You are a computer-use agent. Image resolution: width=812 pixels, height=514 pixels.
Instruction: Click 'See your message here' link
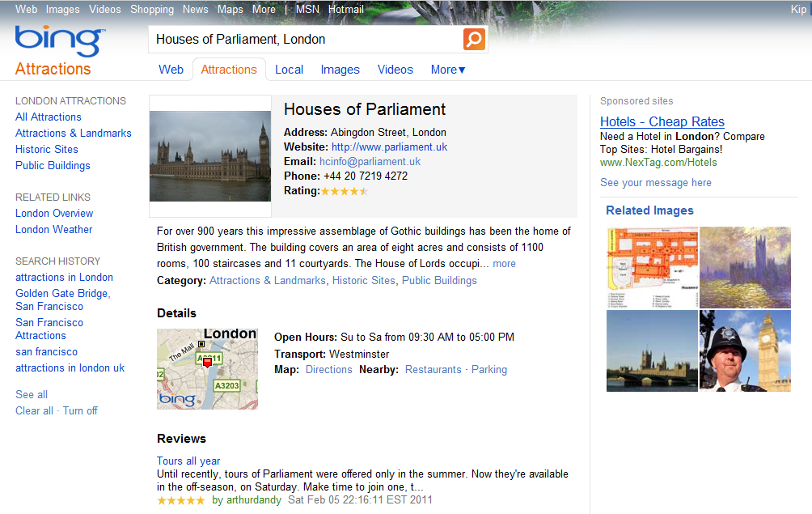coord(656,183)
